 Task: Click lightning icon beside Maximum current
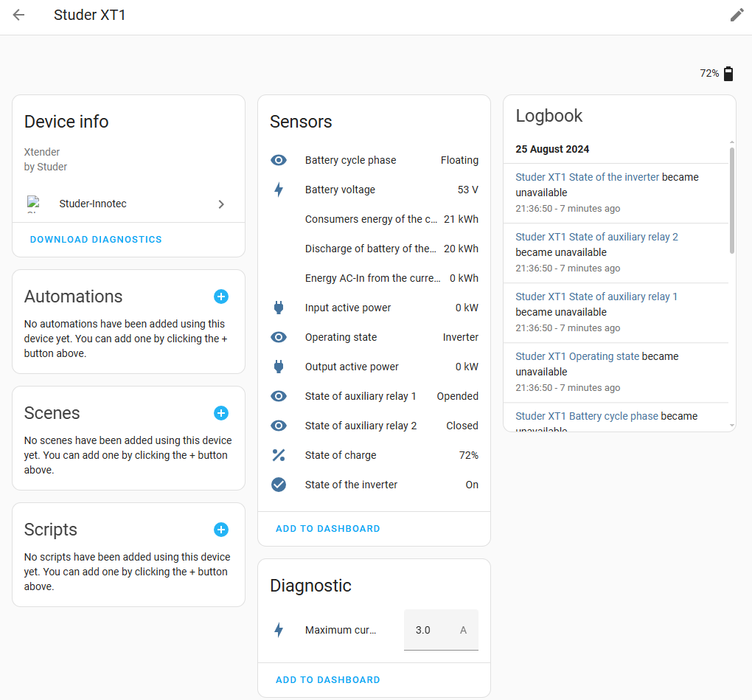279,630
